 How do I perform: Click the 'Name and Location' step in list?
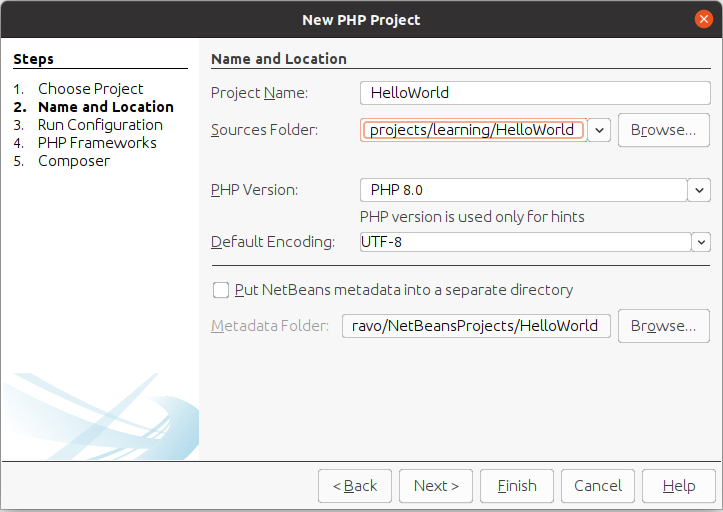pyautogui.click(x=106, y=107)
